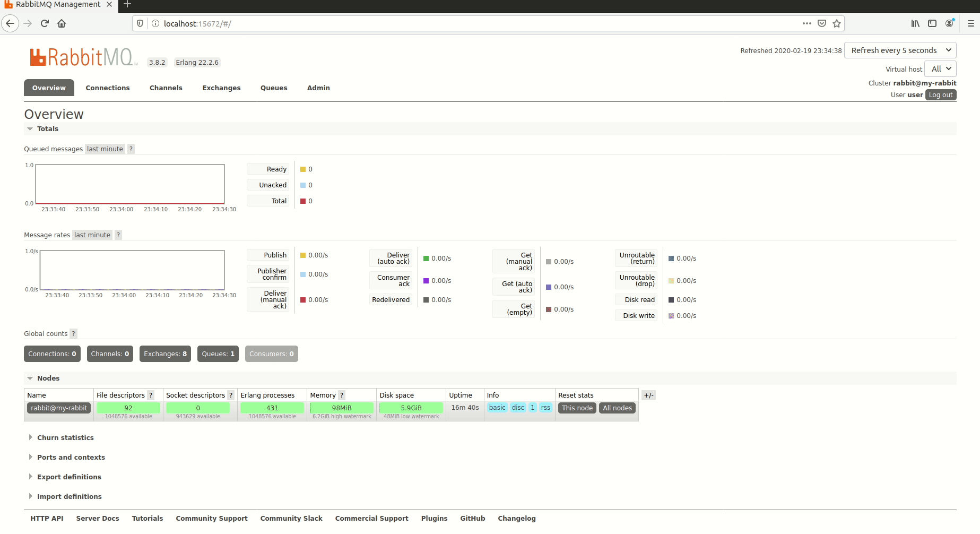Open the Virtual host dropdown
Image resolution: width=980 pixels, height=534 pixels.
(940, 69)
